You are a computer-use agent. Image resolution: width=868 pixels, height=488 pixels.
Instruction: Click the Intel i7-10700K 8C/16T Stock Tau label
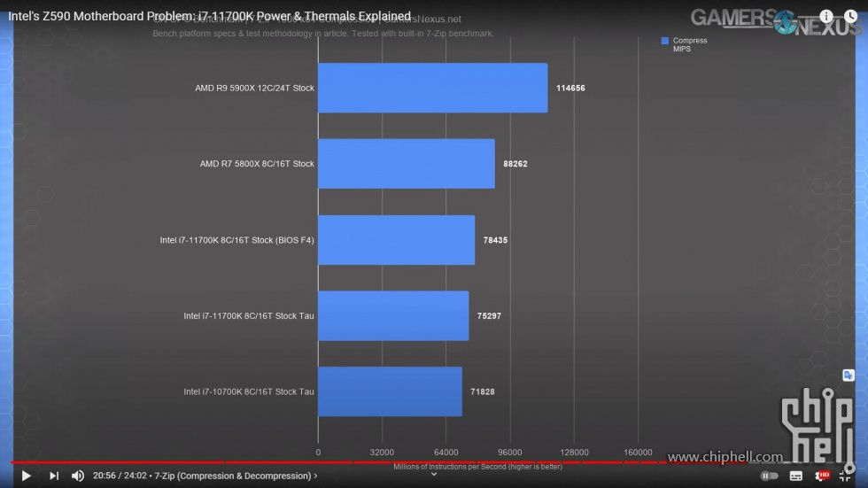point(249,391)
